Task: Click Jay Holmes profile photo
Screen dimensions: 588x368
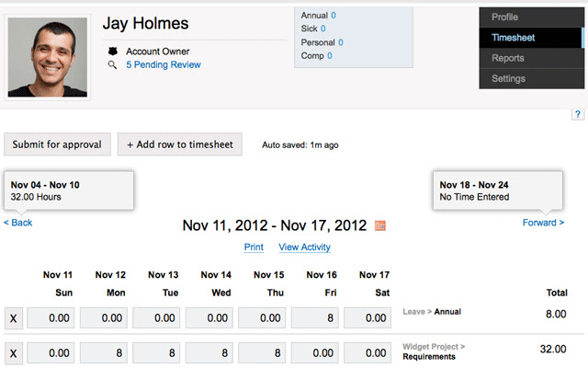Action: [48, 57]
